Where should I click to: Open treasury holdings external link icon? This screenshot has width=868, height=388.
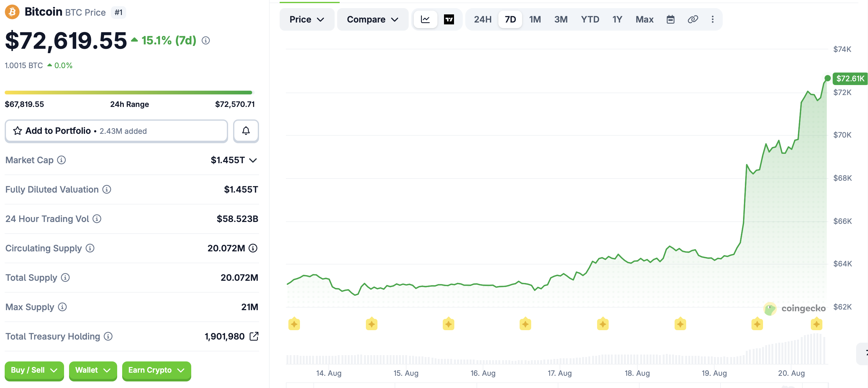coord(254,336)
